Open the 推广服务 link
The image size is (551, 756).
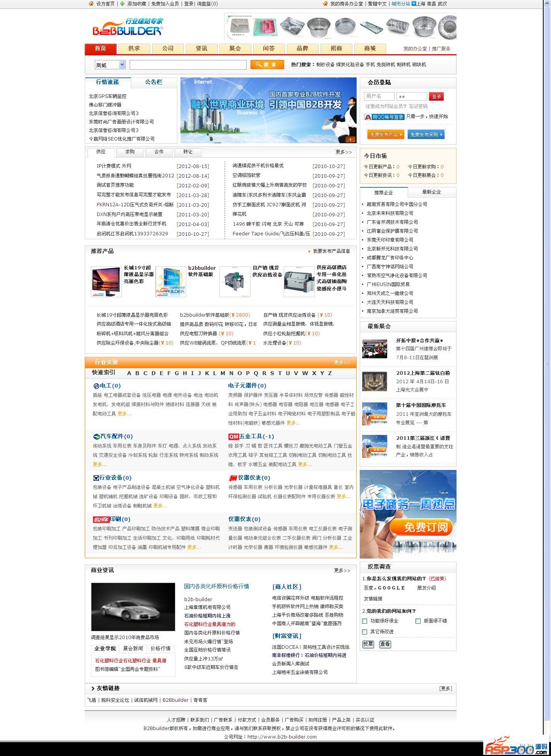coord(441,49)
